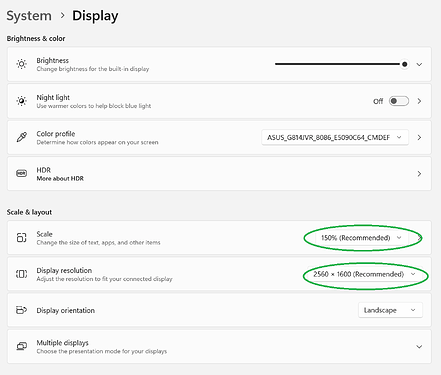Open the Landscape orientation dropdown
The width and height of the screenshot is (441, 375).
[390, 310]
